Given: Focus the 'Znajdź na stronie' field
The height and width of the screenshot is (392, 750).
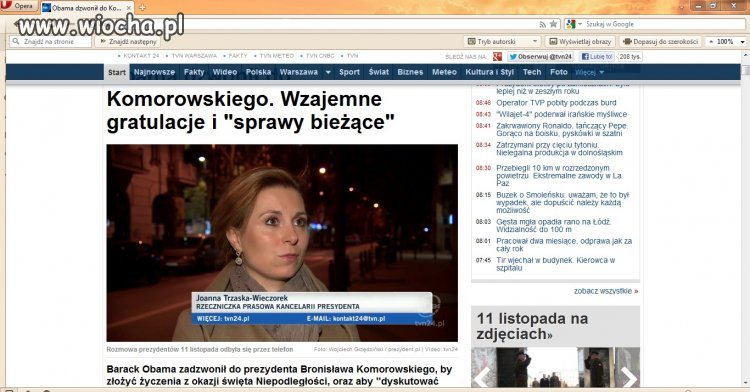Looking at the screenshot, I should pos(51,42).
